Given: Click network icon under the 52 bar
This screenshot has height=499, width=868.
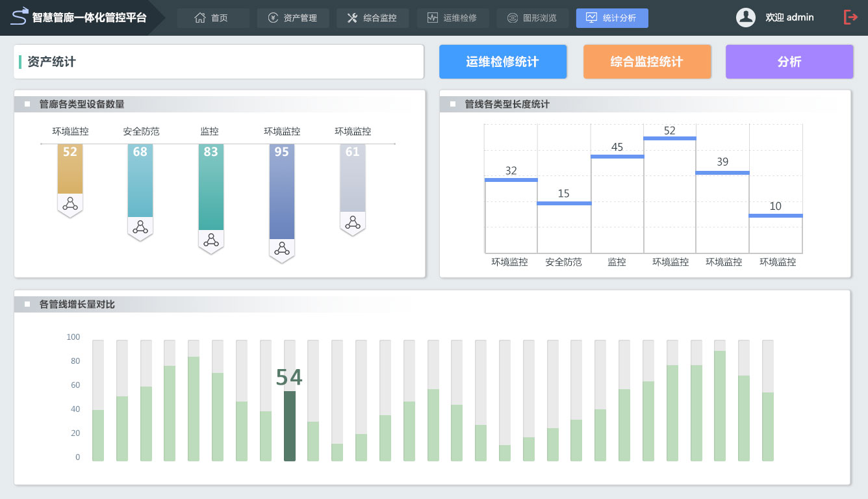Looking at the screenshot, I should tap(70, 204).
